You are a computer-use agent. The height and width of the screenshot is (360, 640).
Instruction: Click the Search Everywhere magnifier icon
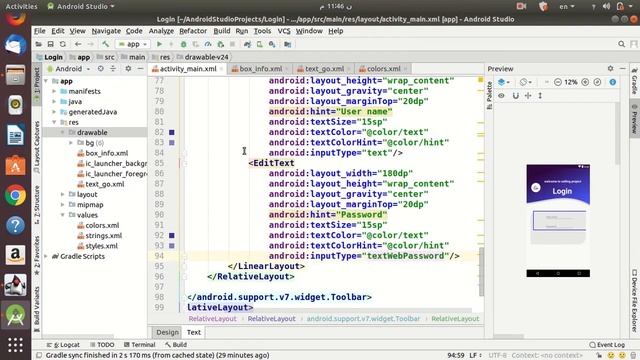pos(621,44)
